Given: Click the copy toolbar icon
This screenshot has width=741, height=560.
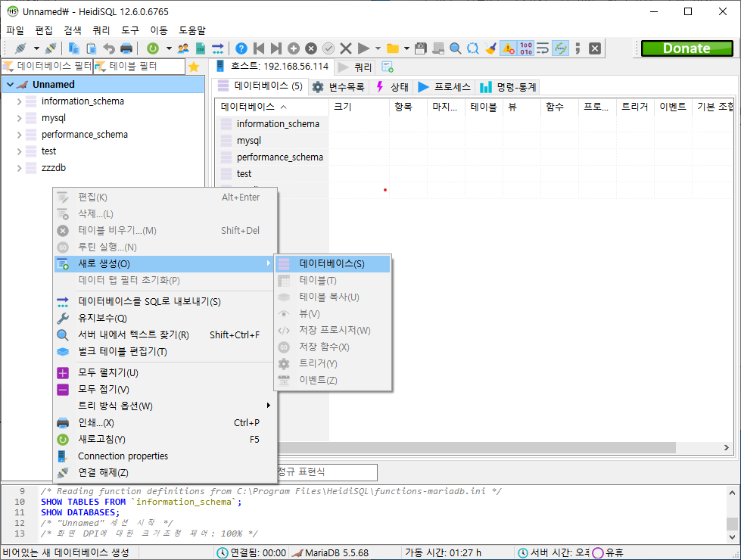Looking at the screenshot, I should (73, 48).
